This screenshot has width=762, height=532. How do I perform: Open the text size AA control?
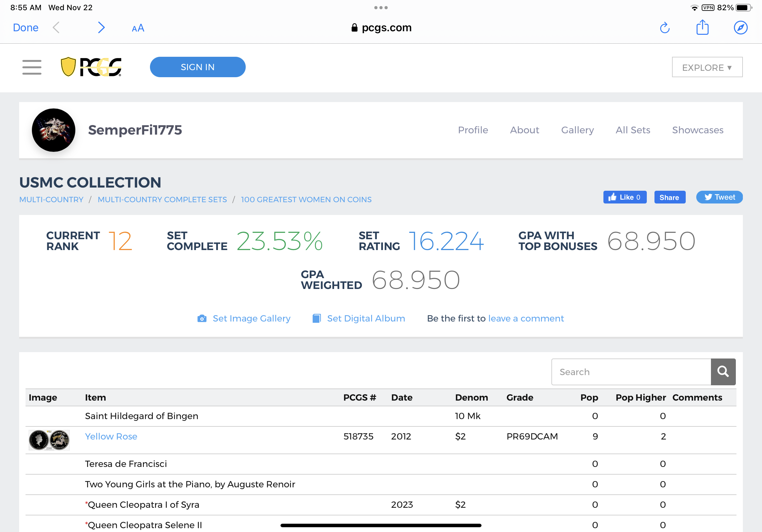(x=138, y=28)
